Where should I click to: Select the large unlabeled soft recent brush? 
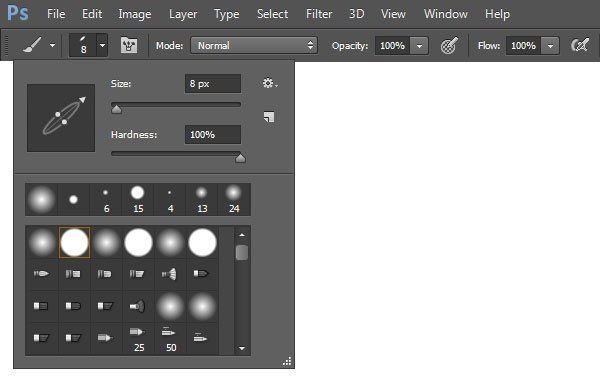click(41, 199)
